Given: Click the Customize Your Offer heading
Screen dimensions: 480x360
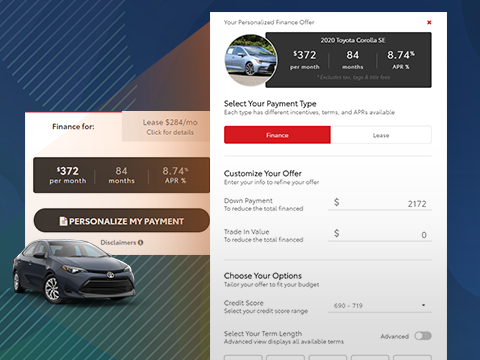Looking at the screenshot, I should pyautogui.click(x=263, y=173).
